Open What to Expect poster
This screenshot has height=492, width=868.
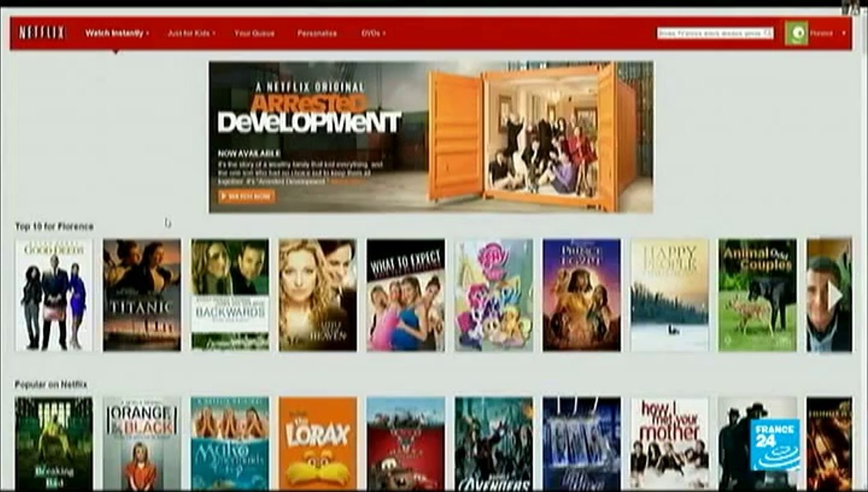[406, 295]
